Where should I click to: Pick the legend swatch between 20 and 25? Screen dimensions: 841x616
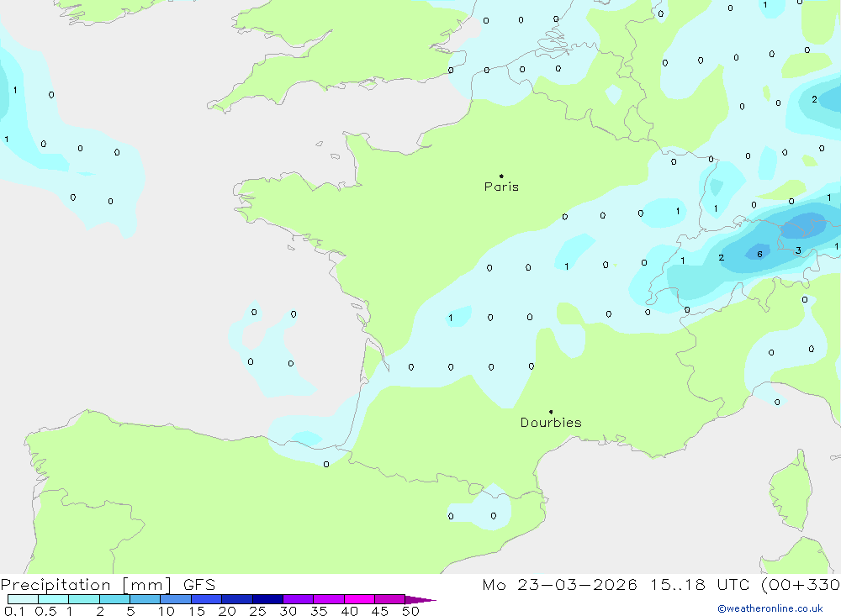tap(237, 599)
